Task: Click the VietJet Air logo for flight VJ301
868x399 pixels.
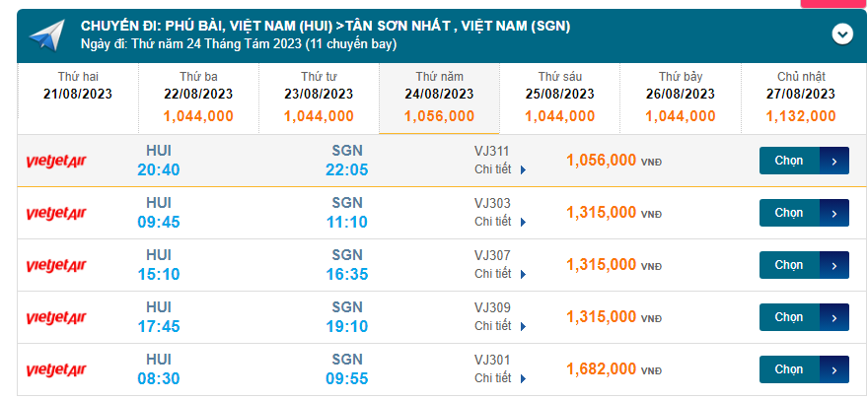Action: 56,370
